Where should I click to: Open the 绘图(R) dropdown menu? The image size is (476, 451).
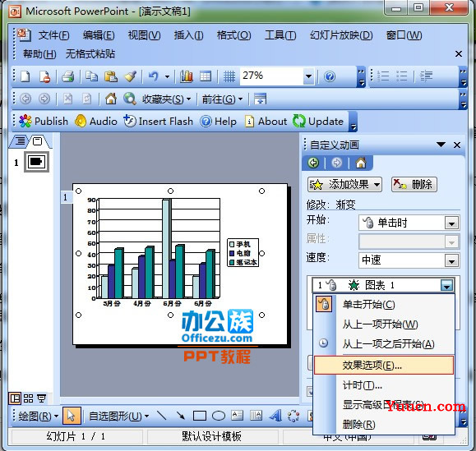[x=38, y=416]
